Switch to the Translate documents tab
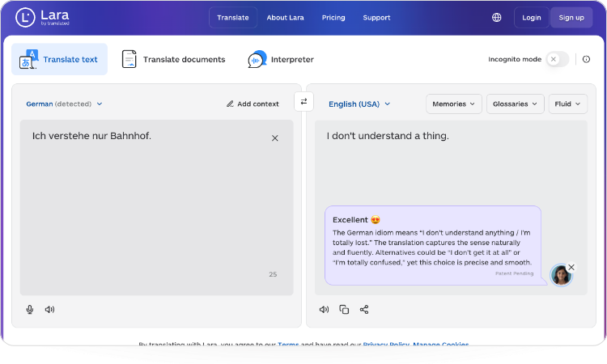Viewport: 607px width, 364px height. [x=173, y=59]
